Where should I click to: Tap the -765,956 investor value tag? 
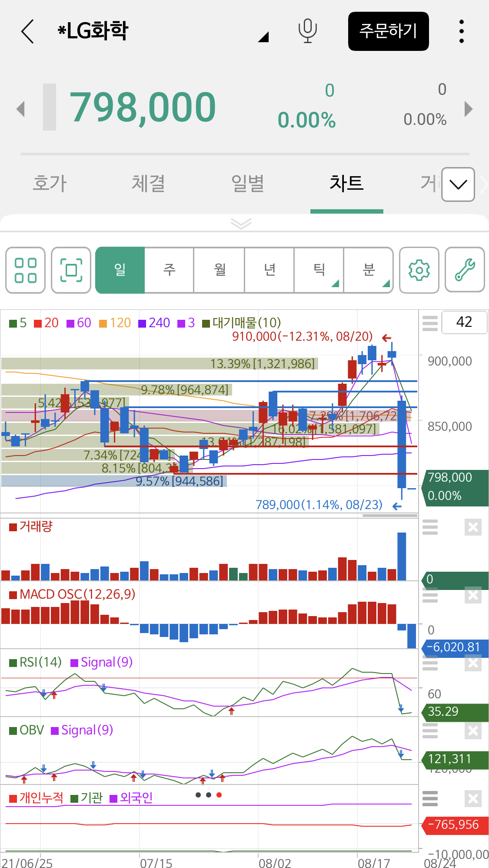pos(455,825)
